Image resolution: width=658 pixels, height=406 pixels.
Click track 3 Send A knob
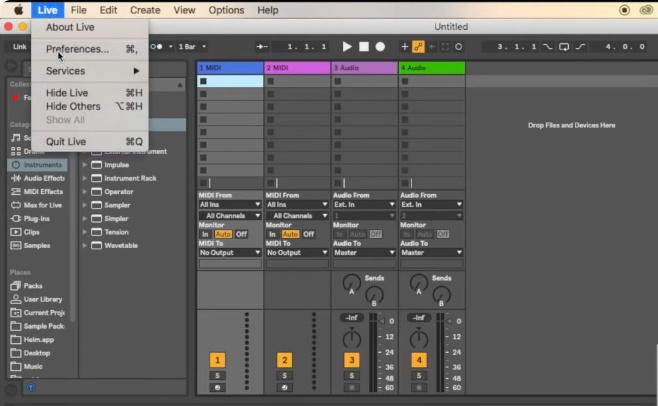tap(351, 283)
